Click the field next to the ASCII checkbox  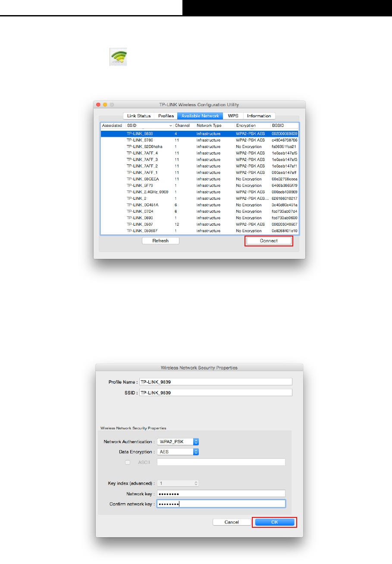coord(221,462)
